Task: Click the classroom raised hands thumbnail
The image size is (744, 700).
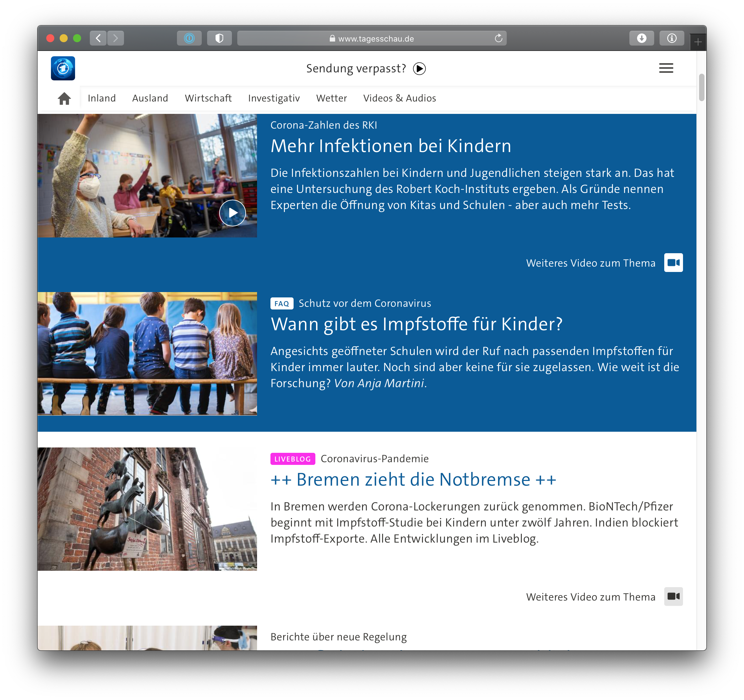Action: [x=147, y=176]
